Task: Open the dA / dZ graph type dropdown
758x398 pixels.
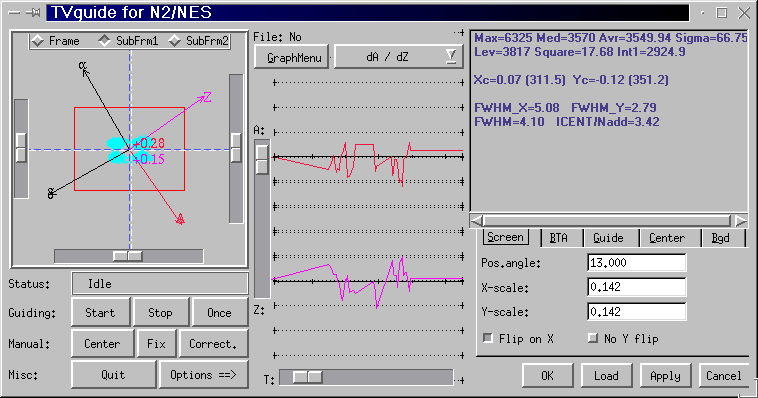Action: pyautogui.click(x=398, y=57)
